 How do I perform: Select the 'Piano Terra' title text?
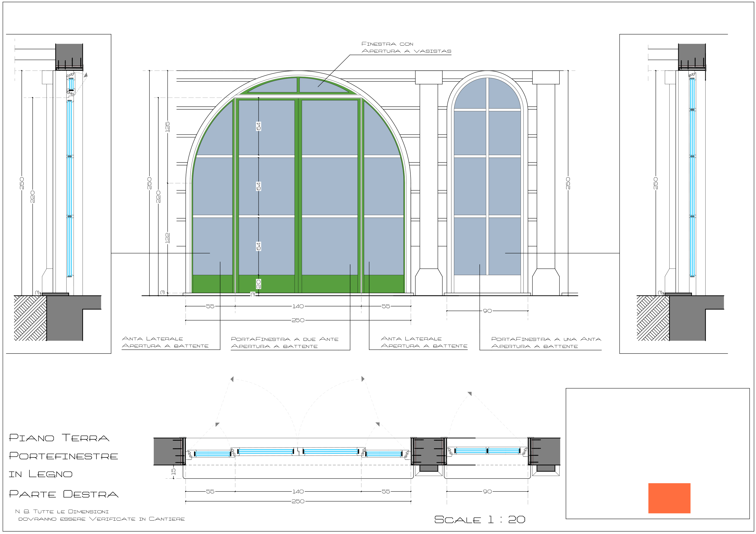tap(59, 438)
